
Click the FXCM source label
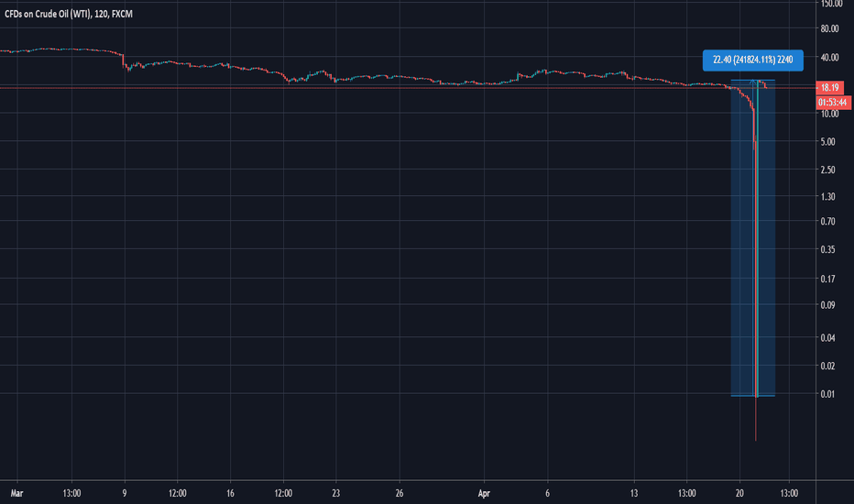click(122, 14)
